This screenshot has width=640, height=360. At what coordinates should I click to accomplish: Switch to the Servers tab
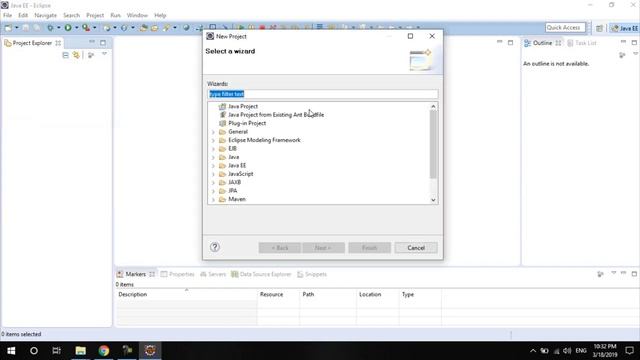pyautogui.click(x=213, y=274)
